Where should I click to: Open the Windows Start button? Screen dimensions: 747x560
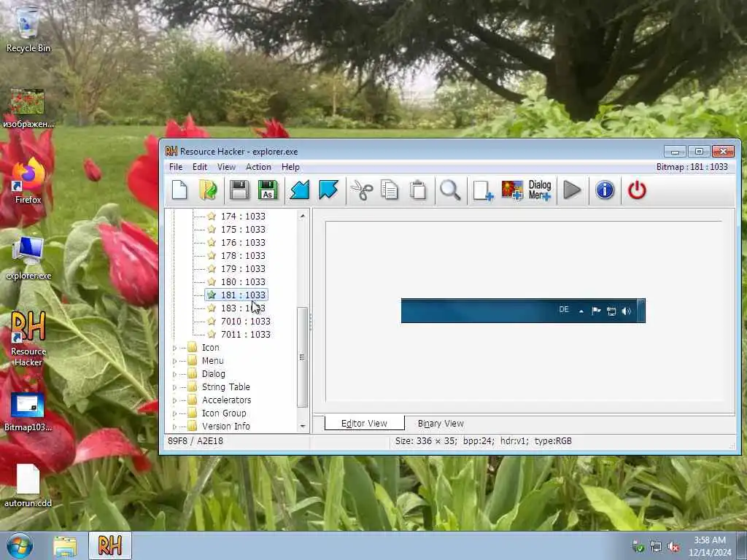coord(20,545)
